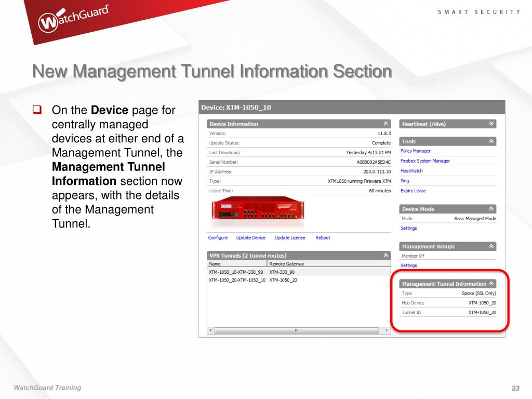This screenshot has height=399, width=532.
Task: Collapse the VPN Tunnels section
Action: (386, 255)
